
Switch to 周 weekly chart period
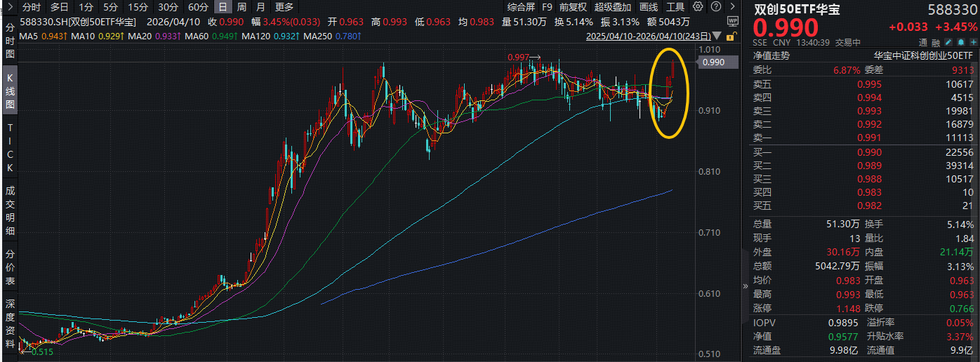click(x=241, y=7)
